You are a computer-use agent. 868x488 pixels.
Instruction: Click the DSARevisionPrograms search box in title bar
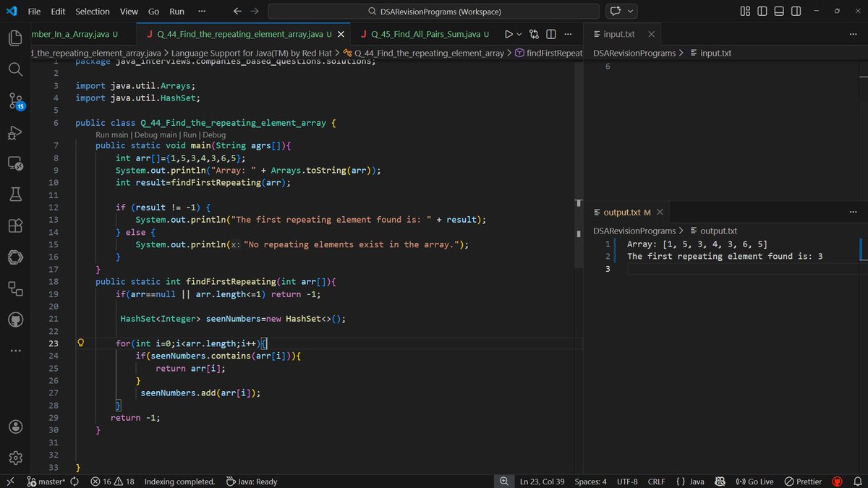coord(433,12)
